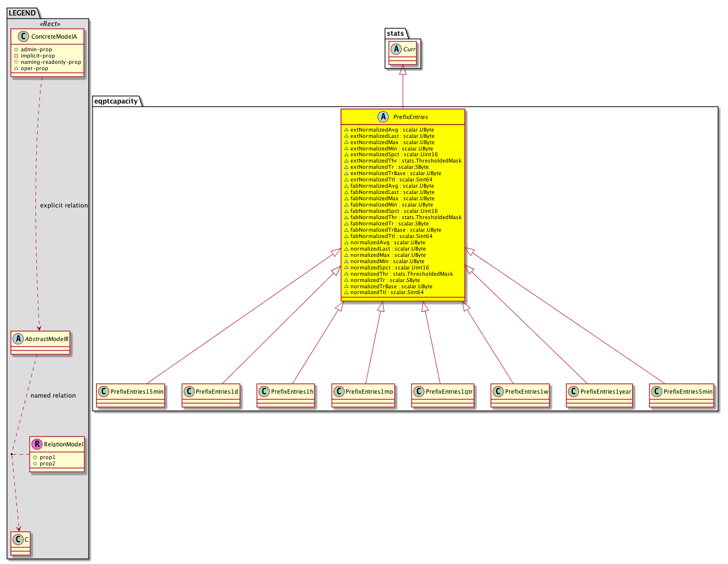Select the 'A' icon of AbstractModelB

(18, 339)
